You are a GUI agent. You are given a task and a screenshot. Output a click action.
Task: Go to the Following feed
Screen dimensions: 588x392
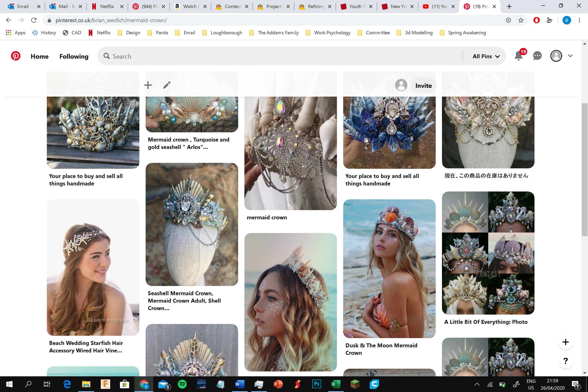tap(74, 56)
